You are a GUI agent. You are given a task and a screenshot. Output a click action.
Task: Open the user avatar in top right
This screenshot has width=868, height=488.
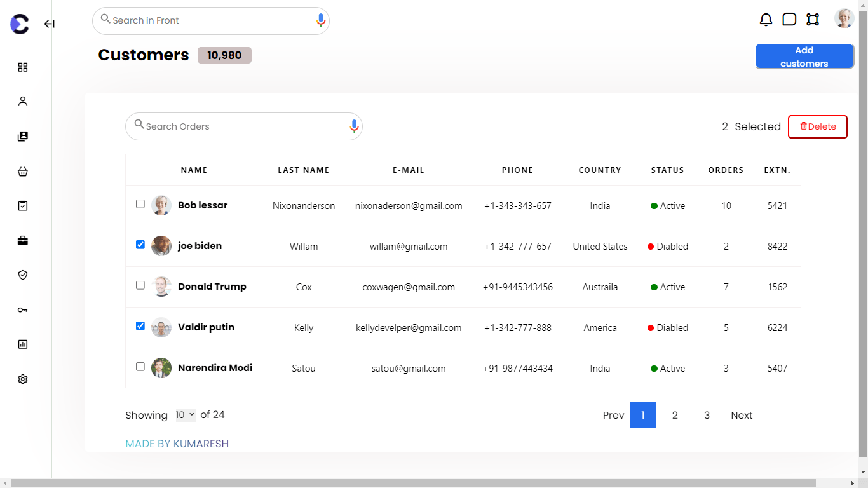click(x=844, y=18)
